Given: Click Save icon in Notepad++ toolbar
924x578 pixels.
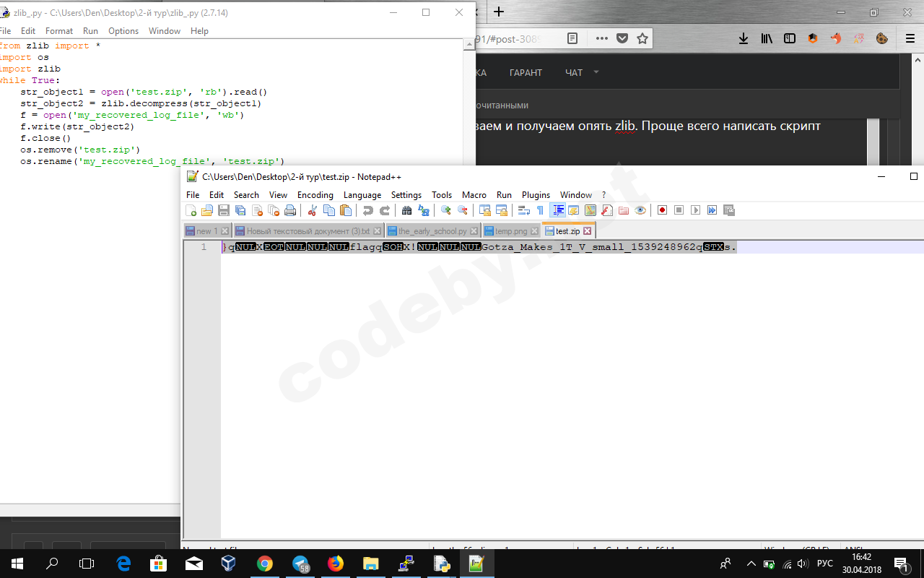Looking at the screenshot, I should [x=224, y=210].
